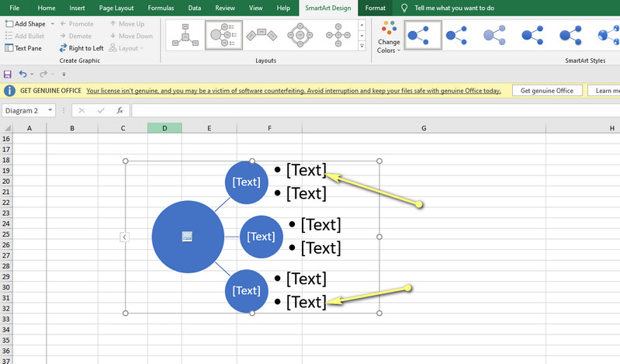Select column D header
Screen dimensions: 620x364
[x=165, y=128]
